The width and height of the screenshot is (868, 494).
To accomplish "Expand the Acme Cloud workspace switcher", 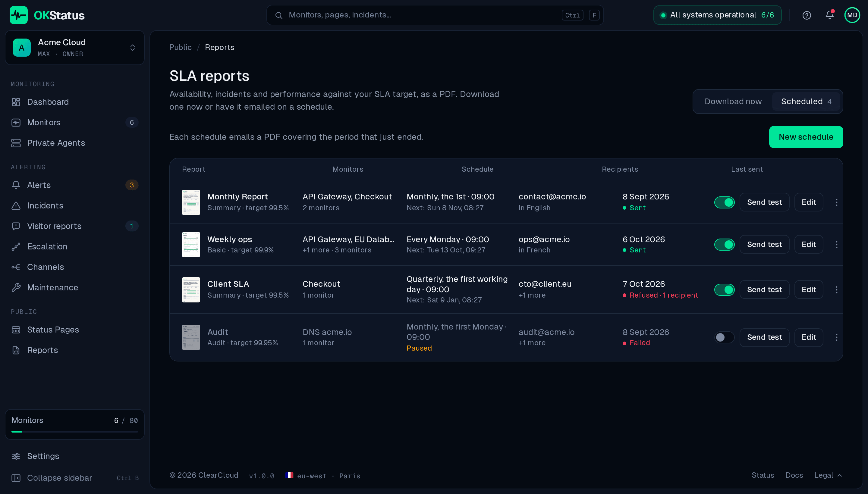I will pyautogui.click(x=75, y=48).
